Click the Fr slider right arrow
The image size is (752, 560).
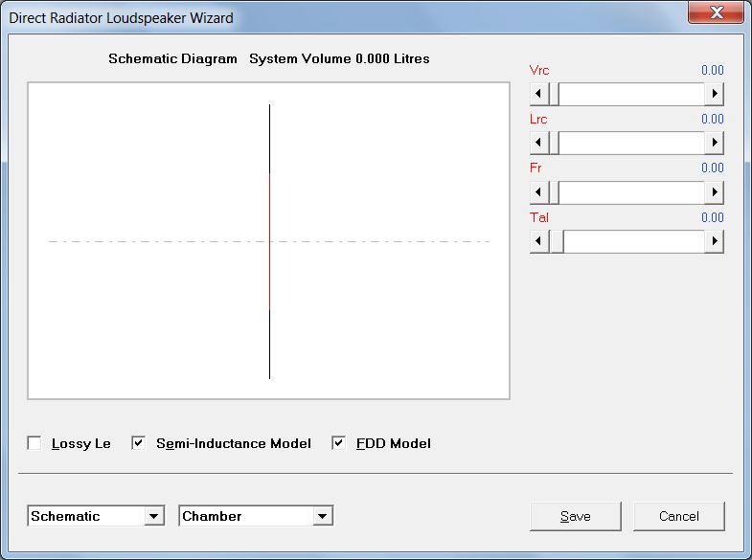click(x=714, y=192)
